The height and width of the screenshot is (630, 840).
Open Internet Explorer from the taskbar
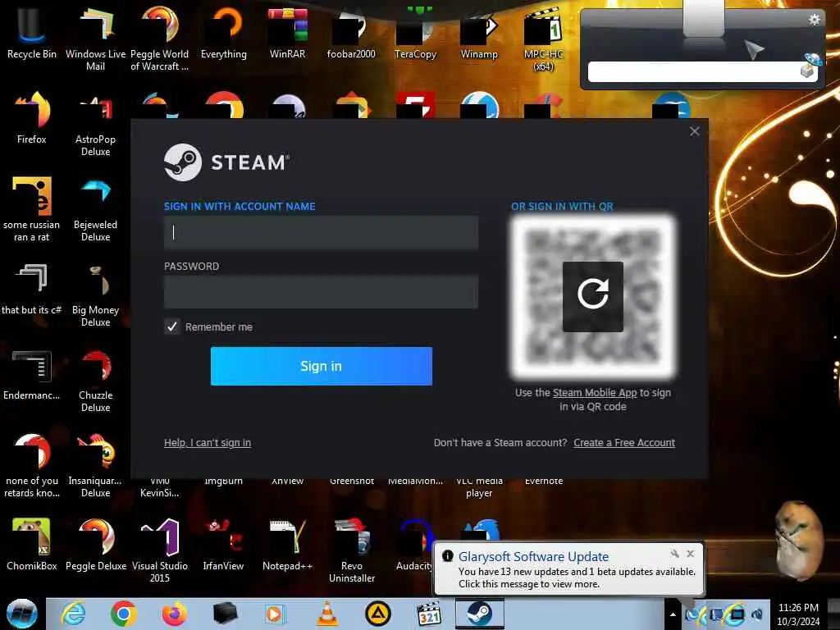pos(73,614)
